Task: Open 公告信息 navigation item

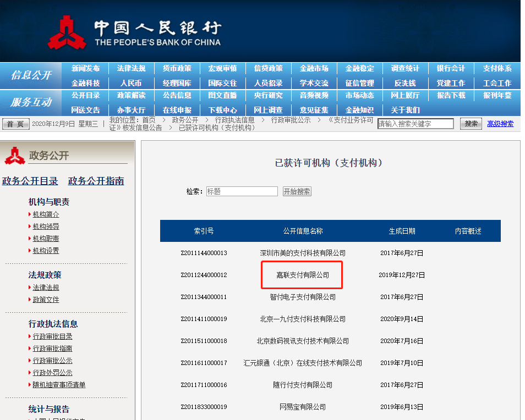Action: [177, 95]
